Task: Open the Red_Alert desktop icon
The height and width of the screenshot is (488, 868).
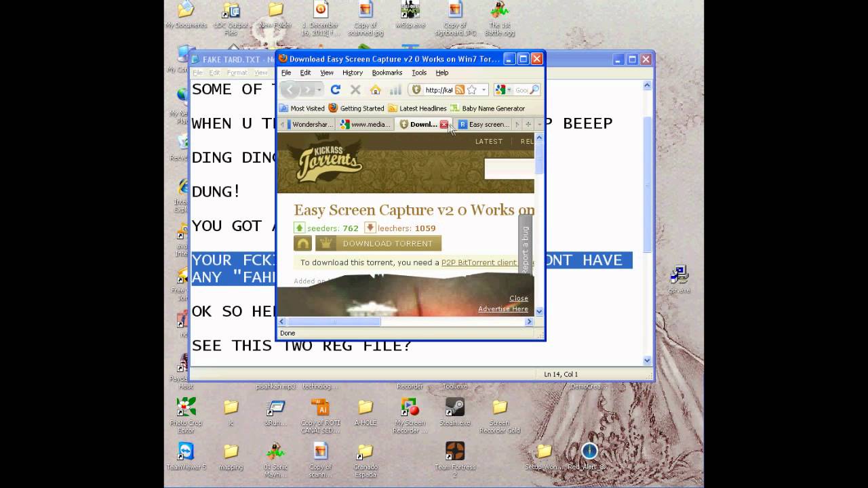Action: click(x=589, y=457)
